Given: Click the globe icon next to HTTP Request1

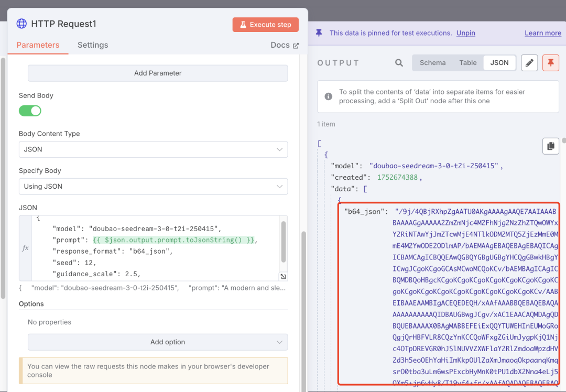Looking at the screenshot, I should pyautogui.click(x=21, y=24).
